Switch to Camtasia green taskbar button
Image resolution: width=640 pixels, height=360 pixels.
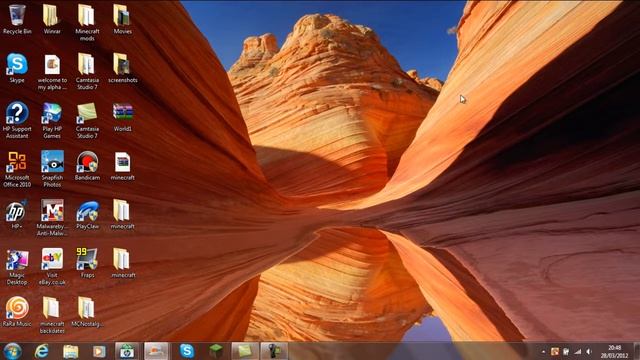pyautogui.click(x=245, y=351)
